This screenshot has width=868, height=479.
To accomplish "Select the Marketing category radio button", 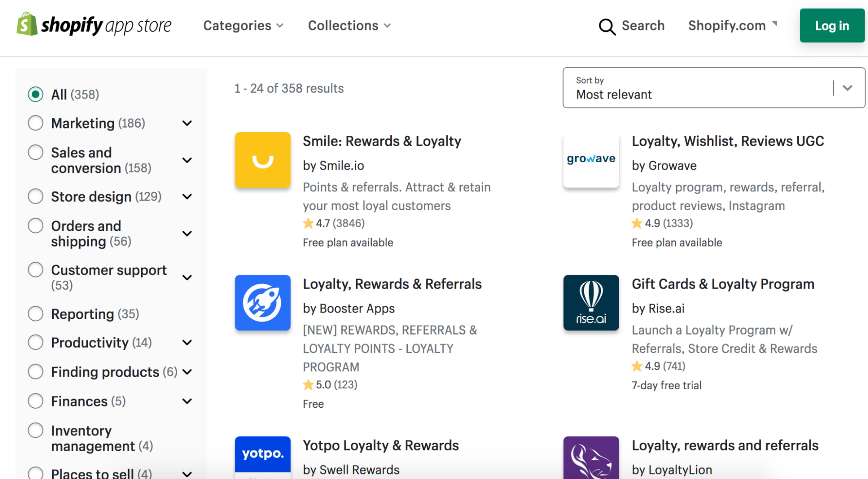I will click(36, 123).
